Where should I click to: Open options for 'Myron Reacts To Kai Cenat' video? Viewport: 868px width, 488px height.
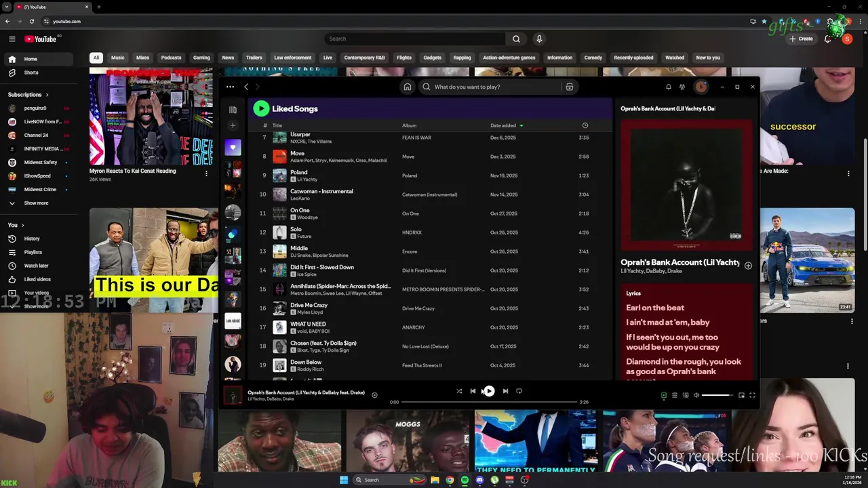click(x=206, y=174)
